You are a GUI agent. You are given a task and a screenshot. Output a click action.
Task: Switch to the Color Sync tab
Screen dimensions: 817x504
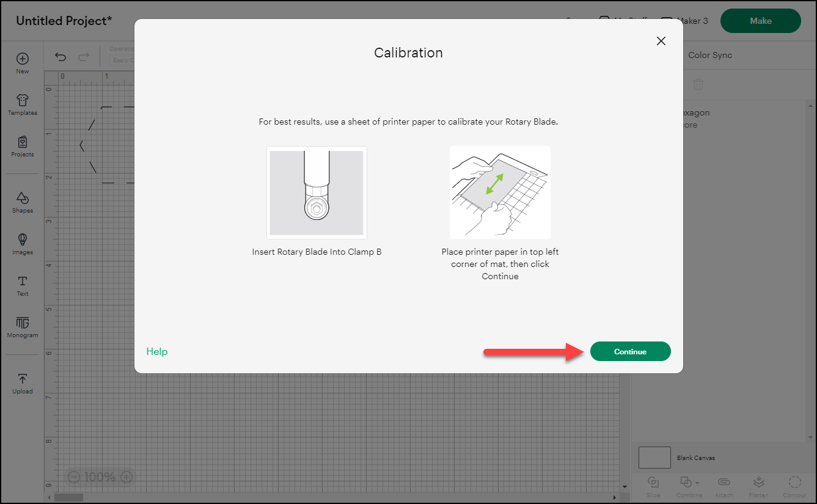pyautogui.click(x=710, y=55)
